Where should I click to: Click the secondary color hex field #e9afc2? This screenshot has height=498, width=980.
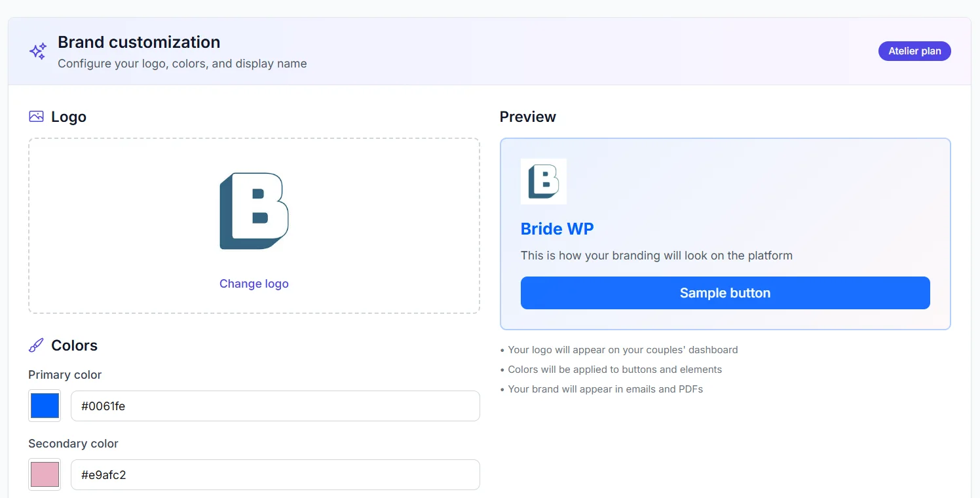tap(275, 474)
